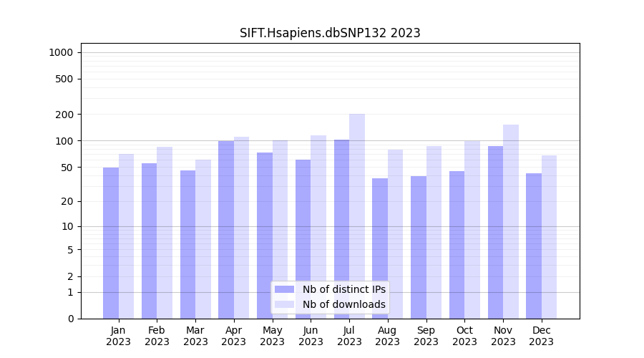Click the 'Nb of distinct IPs' legend swatch
This screenshot has height=358, width=644.
(284, 289)
